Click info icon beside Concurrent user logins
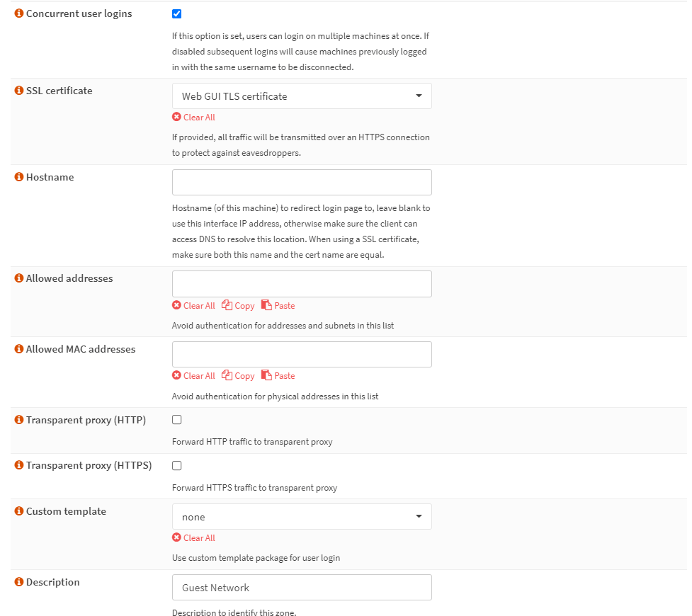The height and width of the screenshot is (616, 692). [19, 14]
